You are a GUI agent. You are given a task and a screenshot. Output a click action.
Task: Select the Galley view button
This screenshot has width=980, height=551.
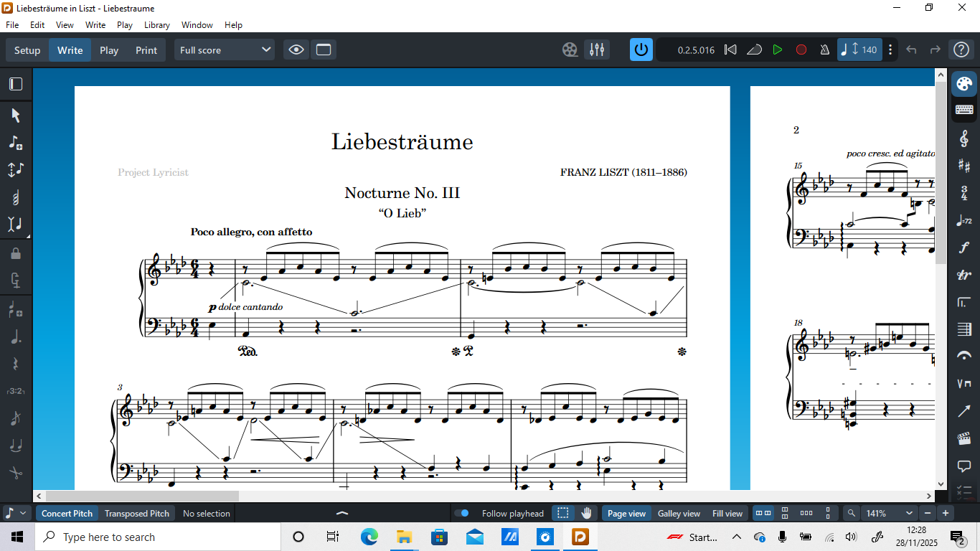point(679,513)
